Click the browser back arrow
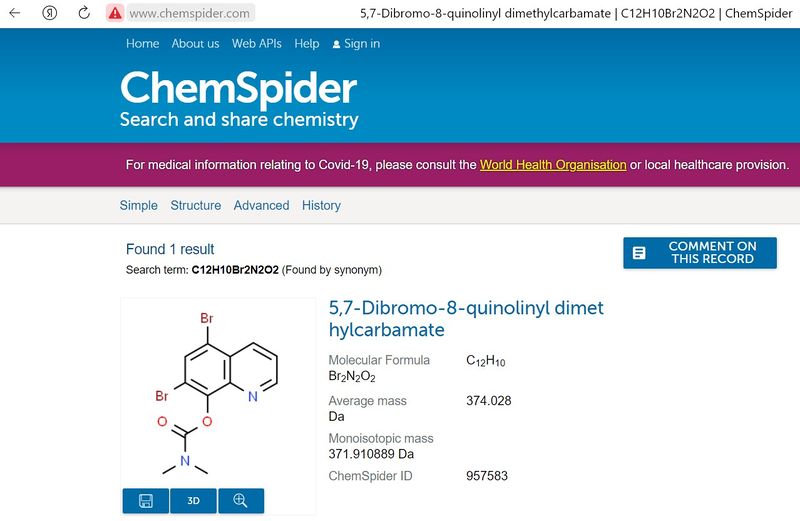 [x=15, y=13]
